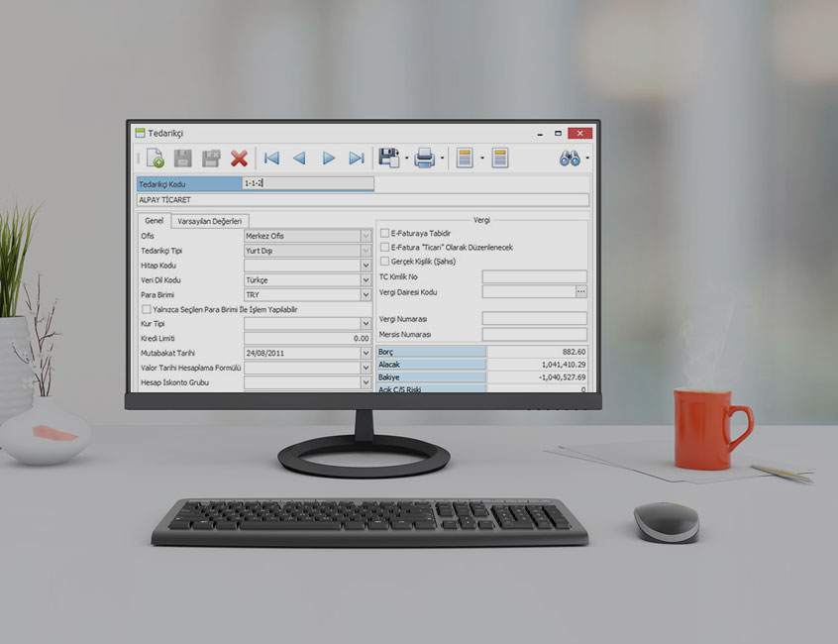Open the Para Birimi dropdown
The width and height of the screenshot is (838, 644).
point(367,295)
